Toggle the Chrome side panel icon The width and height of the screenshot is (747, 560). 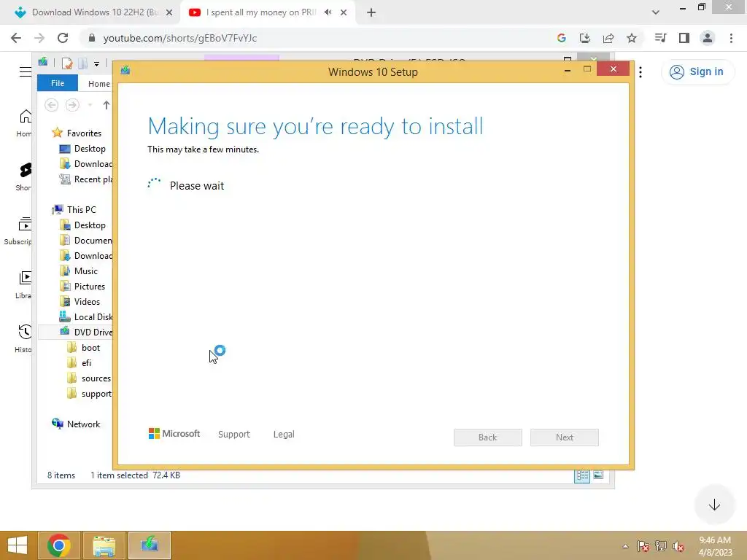pos(684,38)
